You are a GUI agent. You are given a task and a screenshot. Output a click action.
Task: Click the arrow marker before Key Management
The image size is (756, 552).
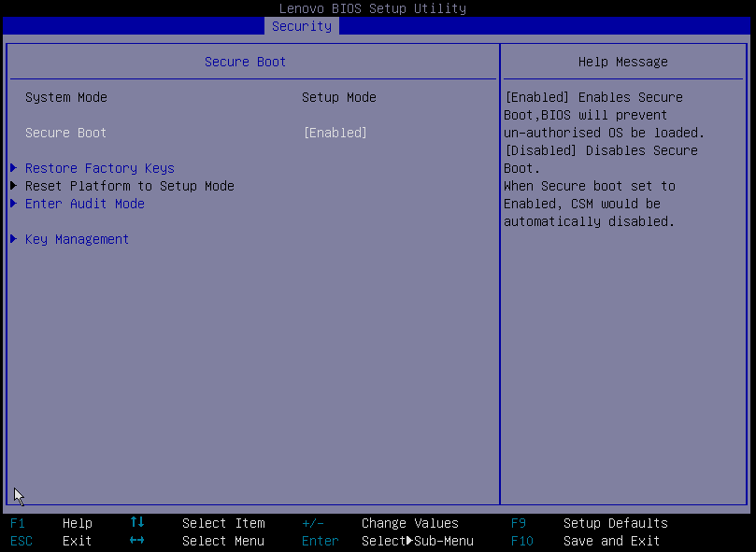[x=13, y=239]
